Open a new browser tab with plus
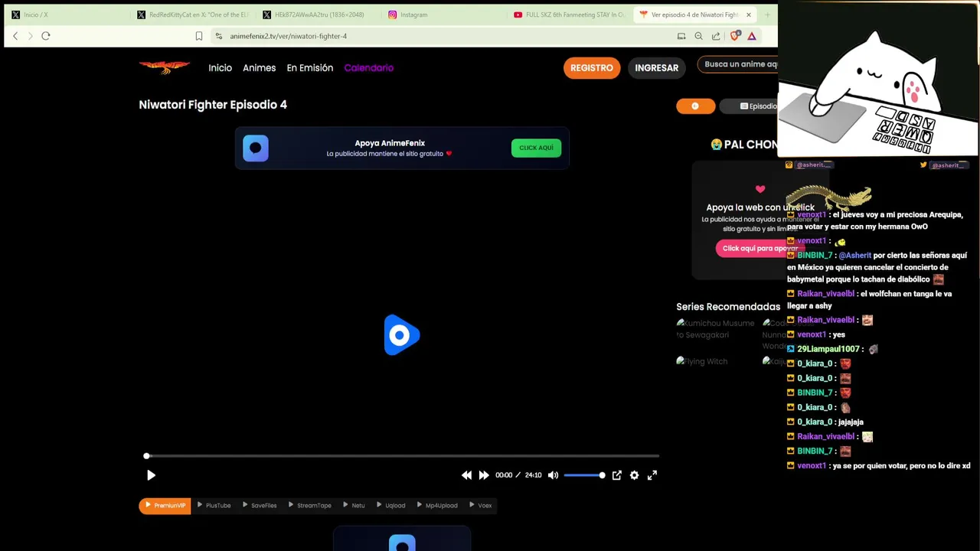The image size is (980, 551). (x=768, y=15)
